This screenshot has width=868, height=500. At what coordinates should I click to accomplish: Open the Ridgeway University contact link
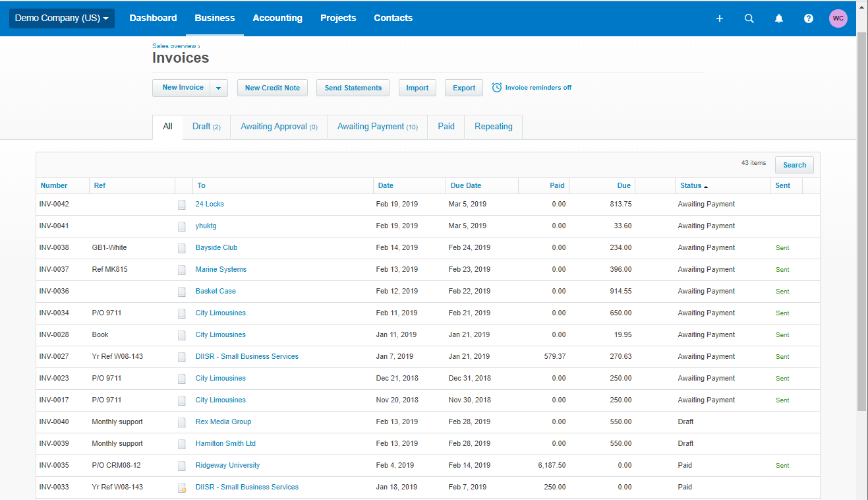227,466
